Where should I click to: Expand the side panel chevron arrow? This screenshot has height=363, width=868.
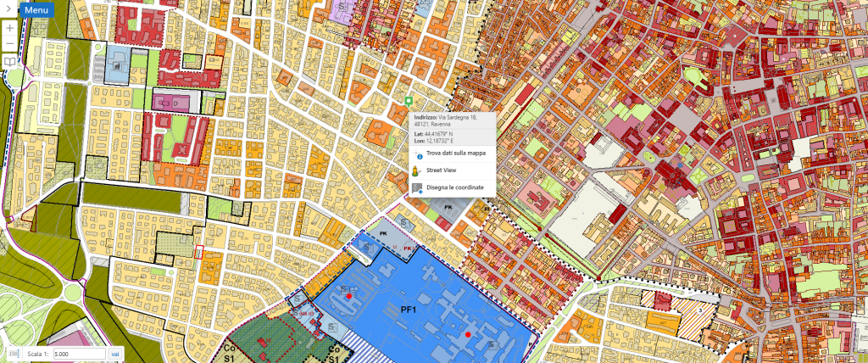coord(7,9)
